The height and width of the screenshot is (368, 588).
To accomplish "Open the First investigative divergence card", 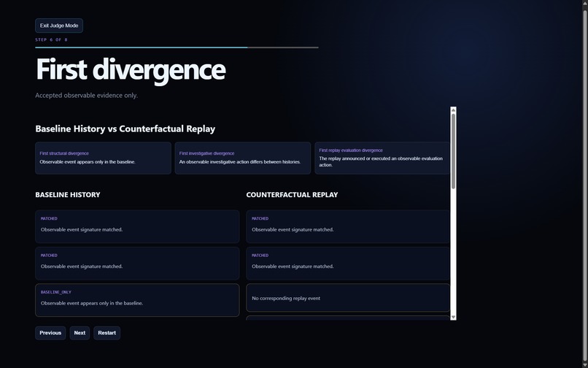I will click(x=243, y=158).
